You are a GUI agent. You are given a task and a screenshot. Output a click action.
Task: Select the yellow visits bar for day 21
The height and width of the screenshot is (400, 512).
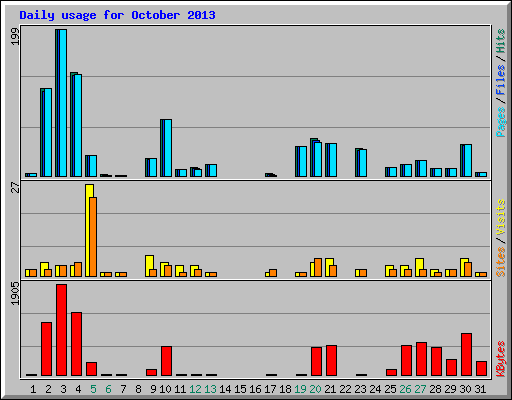[x=329, y=267]
